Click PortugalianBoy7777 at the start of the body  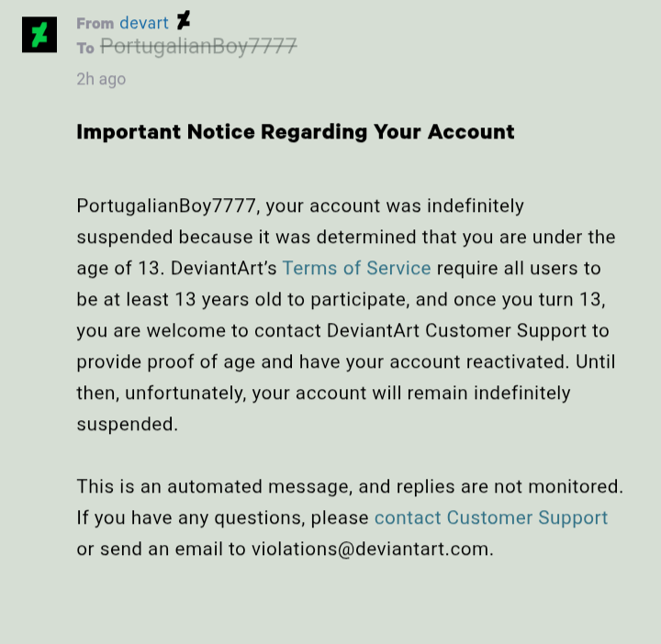coord(166,206)
